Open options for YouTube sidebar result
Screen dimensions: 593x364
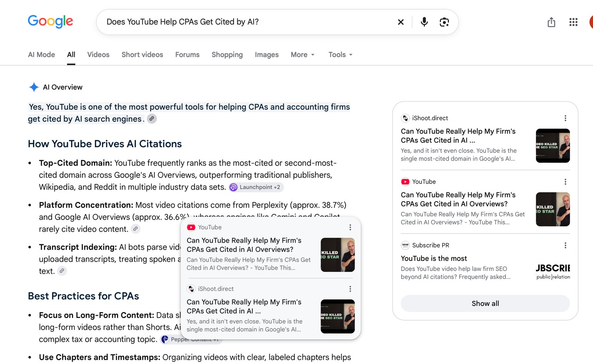565,182
